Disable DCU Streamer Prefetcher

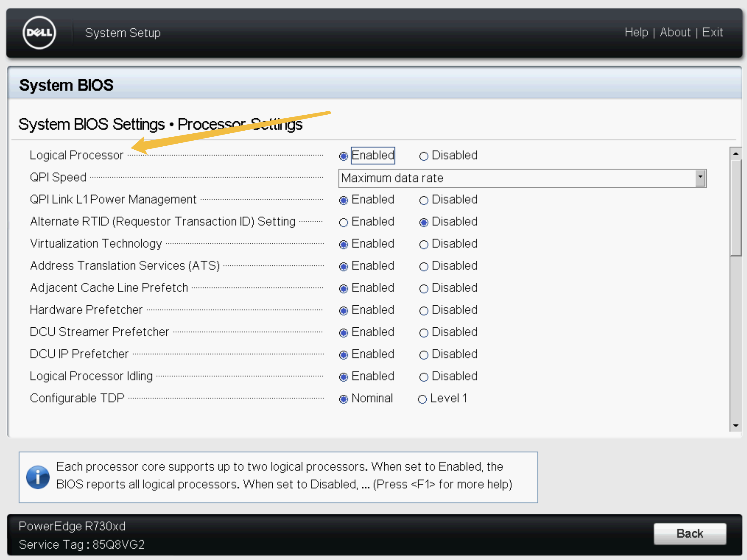click(x=424, y=333)
